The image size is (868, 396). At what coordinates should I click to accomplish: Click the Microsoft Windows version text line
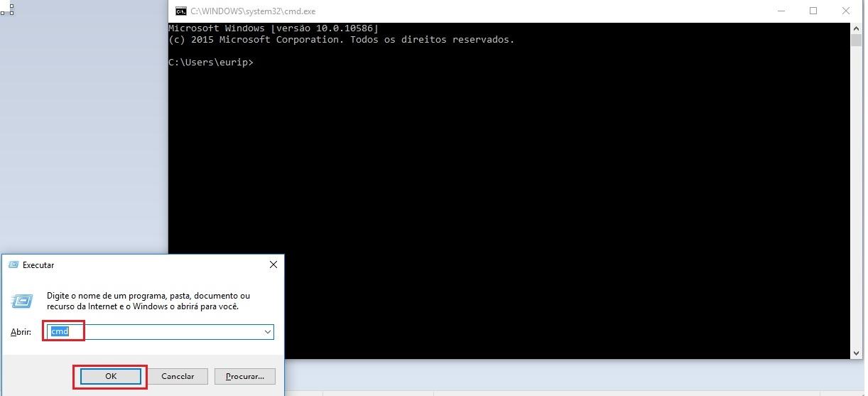click(x=273, y=28)
